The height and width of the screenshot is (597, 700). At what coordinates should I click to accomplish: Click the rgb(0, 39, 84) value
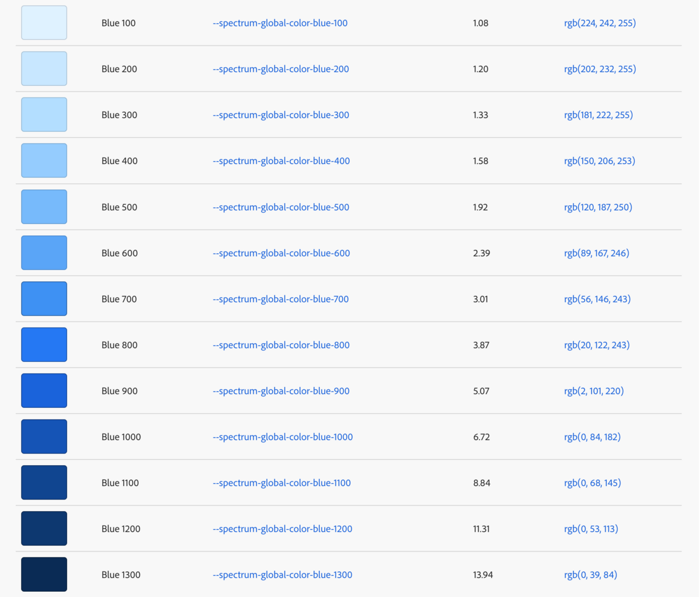[x=590, y=575]
